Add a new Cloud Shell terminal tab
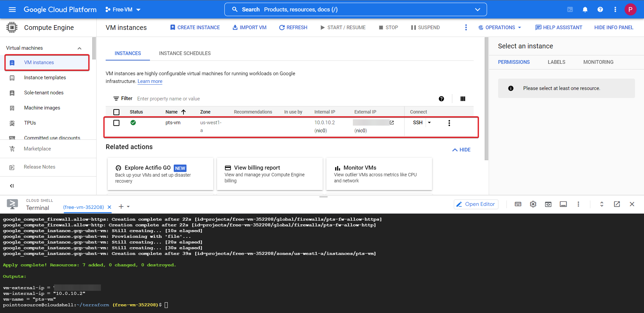Screen dimensions: 644x313 [x=121, y=207]
